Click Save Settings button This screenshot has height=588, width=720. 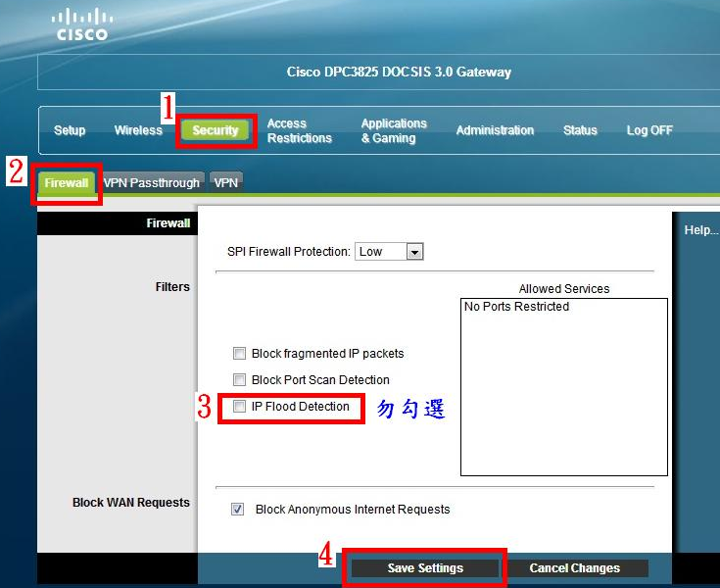pos(425,568)
